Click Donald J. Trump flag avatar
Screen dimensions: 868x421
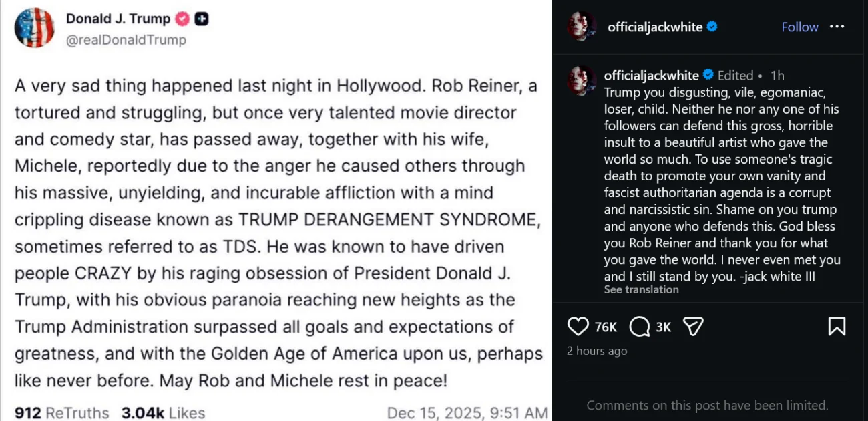(34, 28)
